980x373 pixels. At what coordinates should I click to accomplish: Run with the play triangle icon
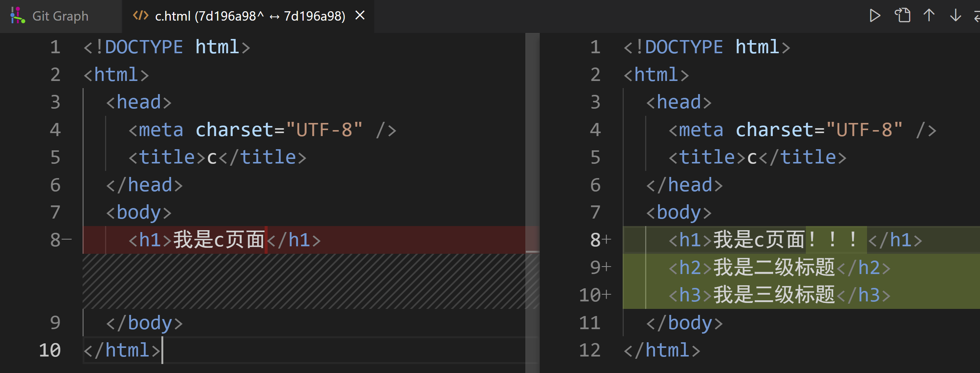[875, 16]
